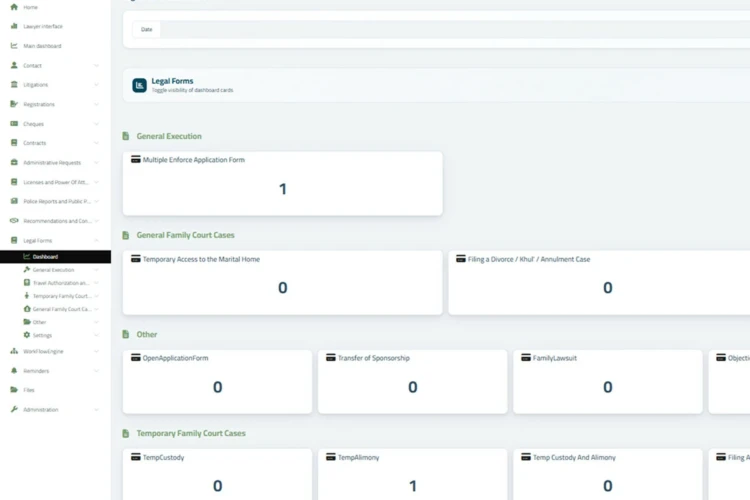Click the General Execution wrench icon
This screenshot has height=500, width=750.
[27, 269]
